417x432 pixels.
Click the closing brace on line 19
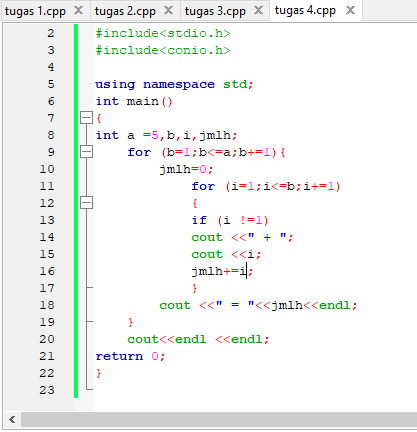coord(131,322)
